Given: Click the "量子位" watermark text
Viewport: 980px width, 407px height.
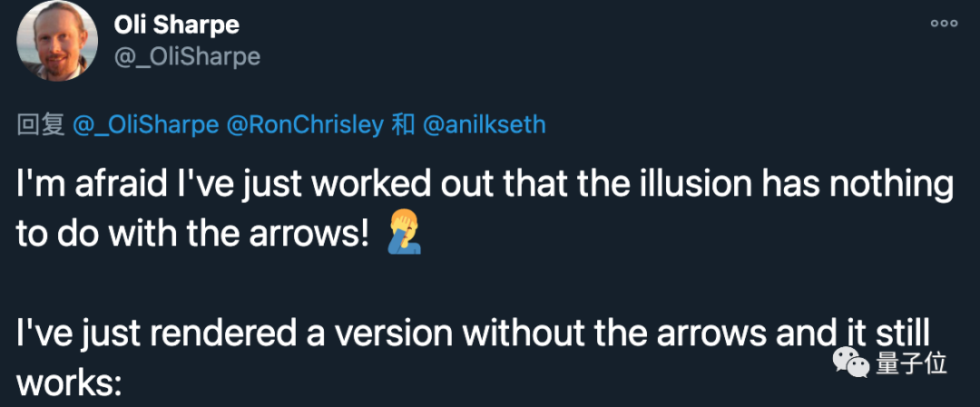Looking at the screenshot, I should (x=912, y=363).
